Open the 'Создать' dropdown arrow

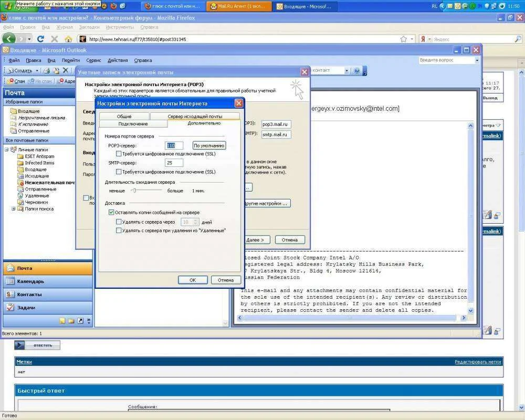37,70
